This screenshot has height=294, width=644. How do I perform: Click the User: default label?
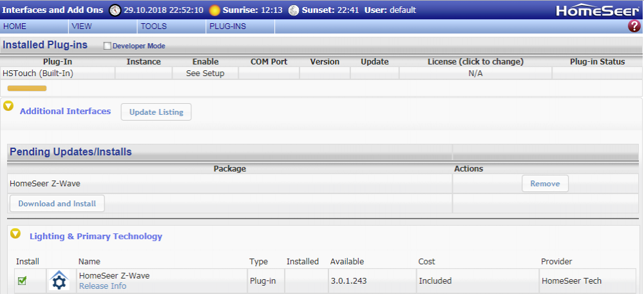pyautogui.click(x=390, y=10)
